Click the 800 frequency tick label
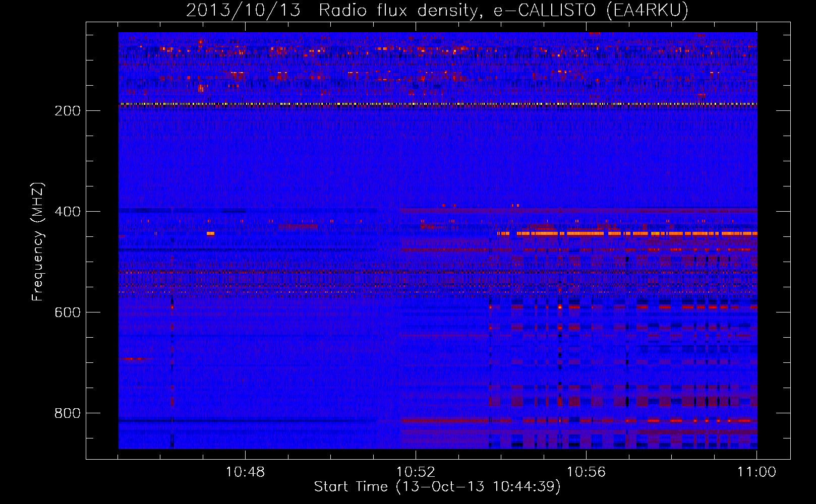Viewport: 816px width, 504px height. [68, 413]
